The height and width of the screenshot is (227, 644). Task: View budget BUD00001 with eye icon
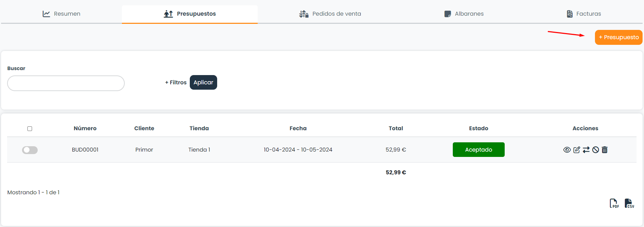(567, 150)
